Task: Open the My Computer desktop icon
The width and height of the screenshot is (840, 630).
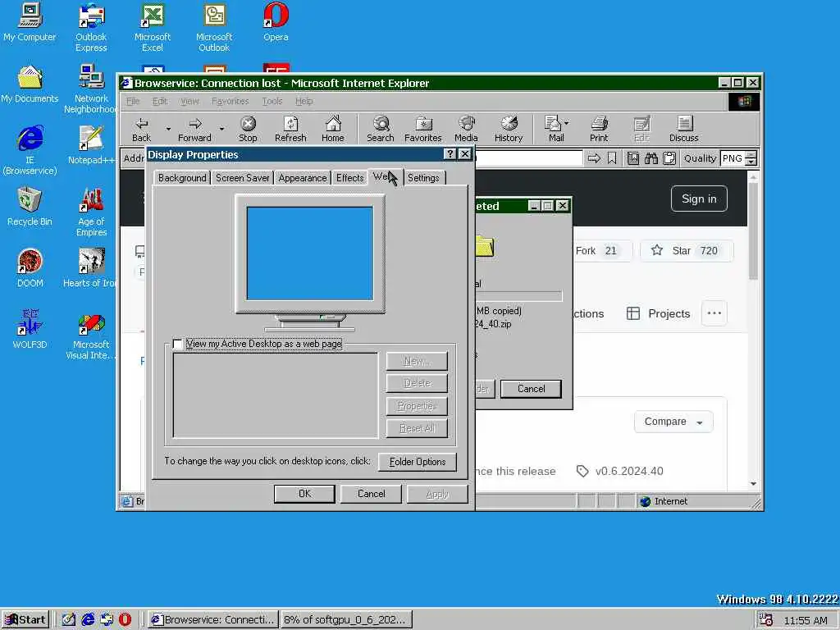Action: click(30, 22)
